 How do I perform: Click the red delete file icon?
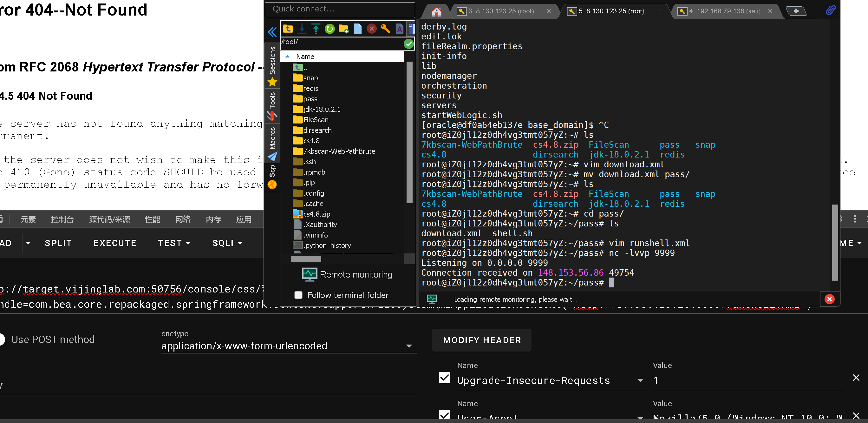(371, 29)
